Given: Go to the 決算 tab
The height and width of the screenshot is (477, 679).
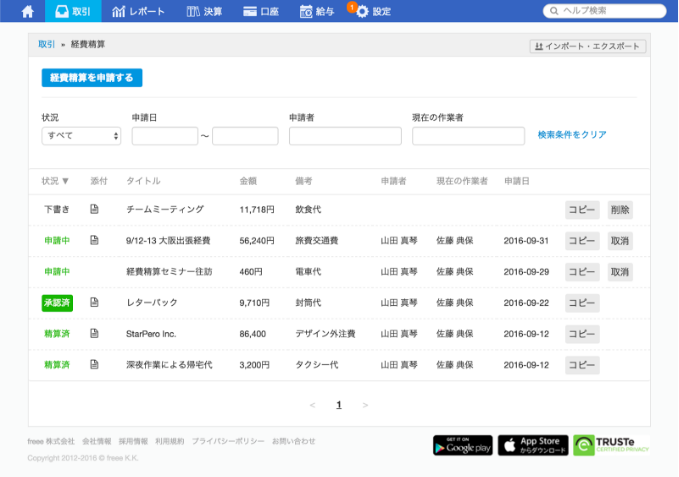Looking at the screenshot, I should tap(206, 11).
